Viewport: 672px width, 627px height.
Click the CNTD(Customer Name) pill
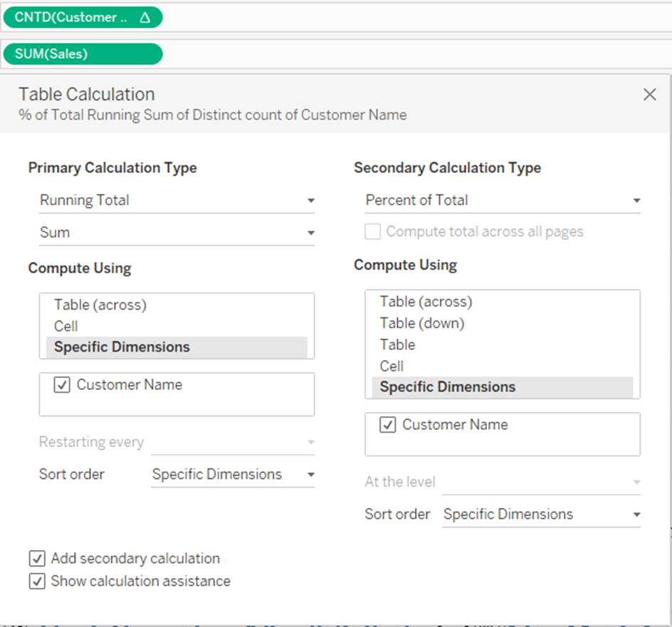70,18
